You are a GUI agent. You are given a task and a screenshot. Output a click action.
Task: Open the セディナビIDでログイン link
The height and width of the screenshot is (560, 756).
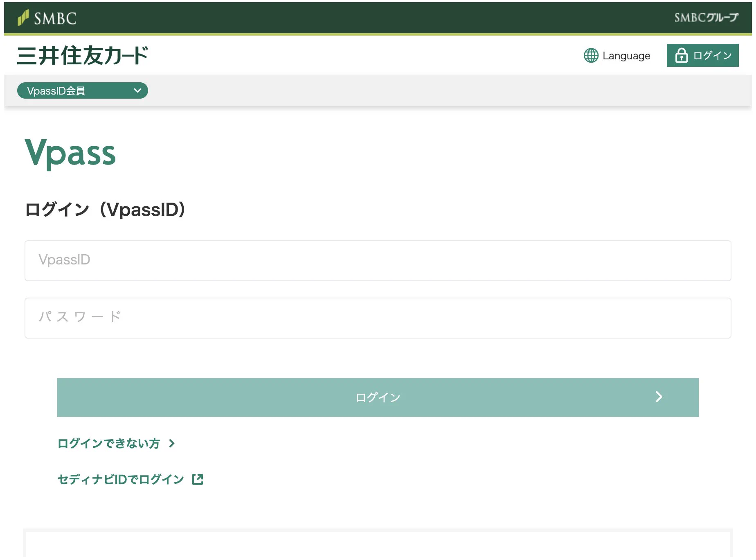tap(121, 479)
